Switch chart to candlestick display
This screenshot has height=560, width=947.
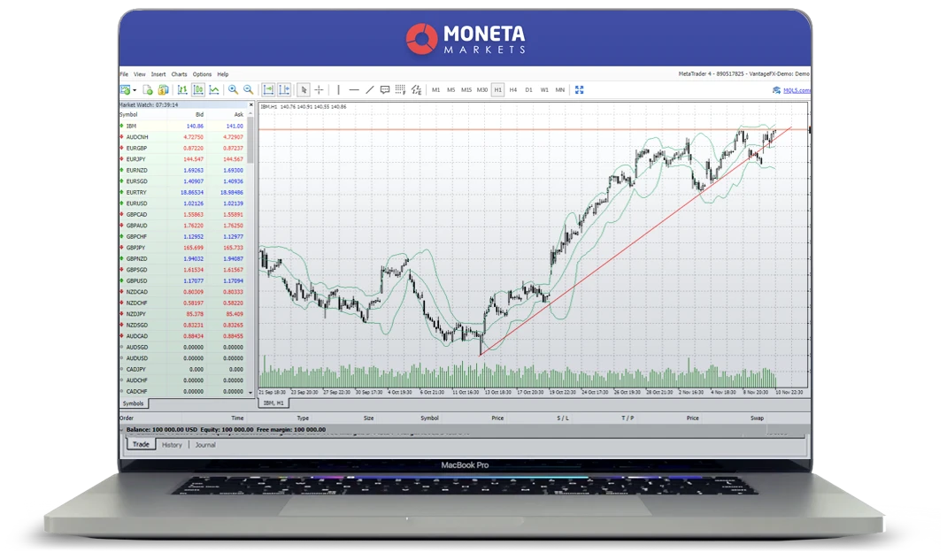[198, 89]
